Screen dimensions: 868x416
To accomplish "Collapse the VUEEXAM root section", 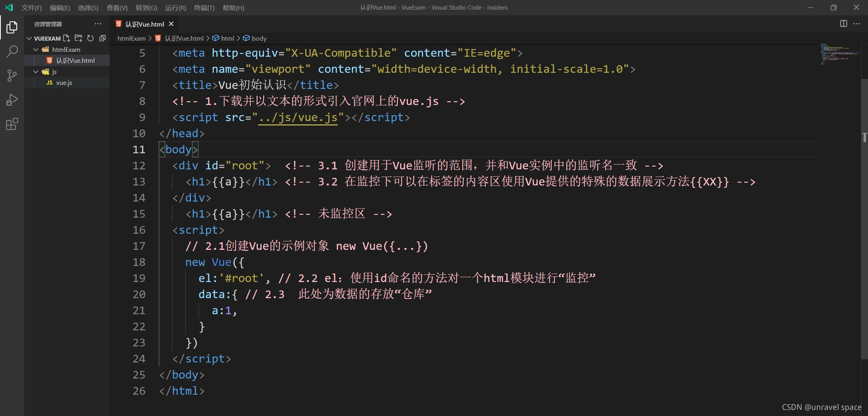I will pos(29,38).
